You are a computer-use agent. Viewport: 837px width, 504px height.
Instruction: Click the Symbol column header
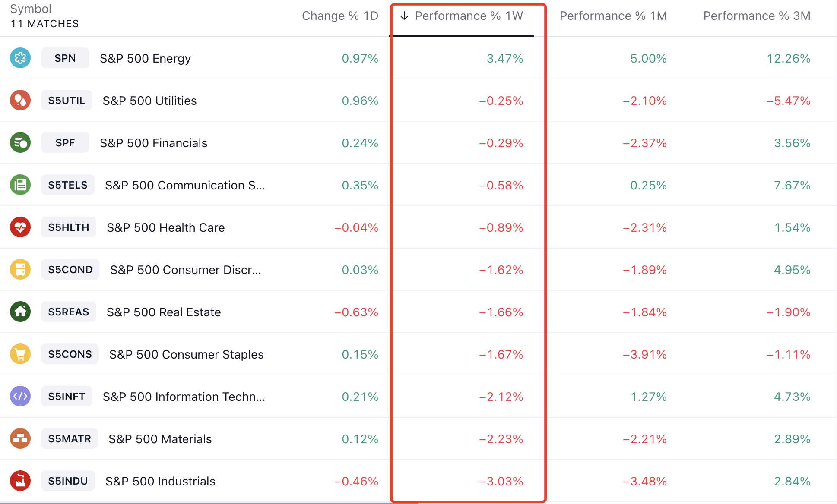(x=31, y=9)
